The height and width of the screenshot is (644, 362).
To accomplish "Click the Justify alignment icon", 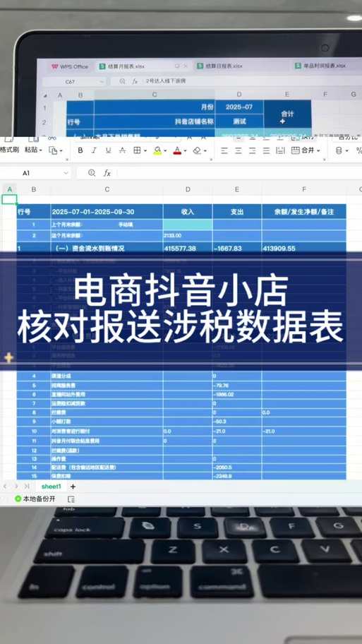I will [266, 150].
